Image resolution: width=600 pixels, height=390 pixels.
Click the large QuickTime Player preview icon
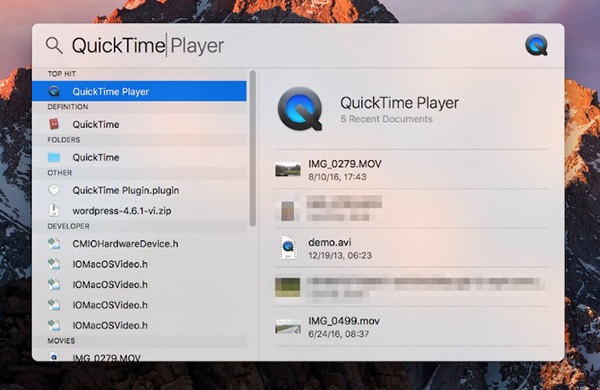[x=300, y=109]
